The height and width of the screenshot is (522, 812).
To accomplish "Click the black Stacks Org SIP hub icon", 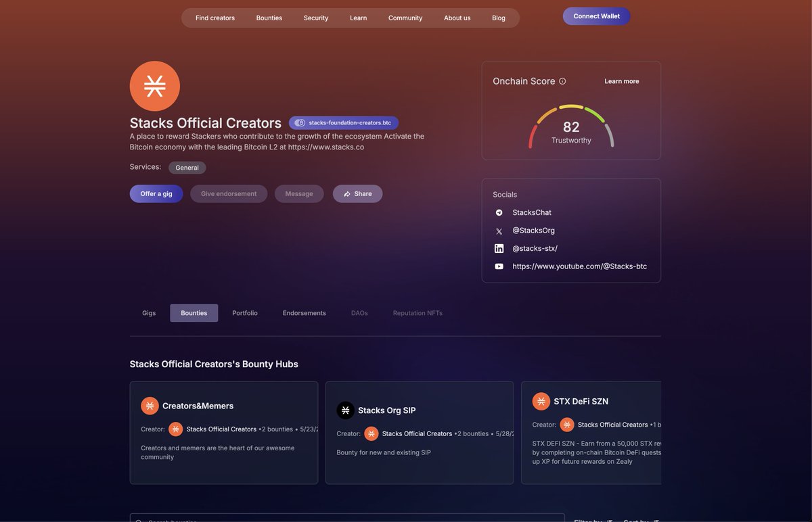I will click(346, 410).
